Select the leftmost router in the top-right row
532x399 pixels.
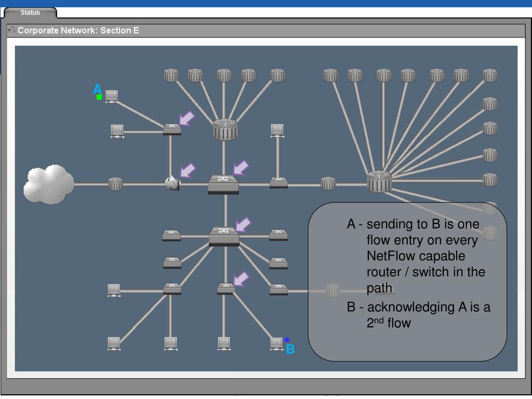(x=330, y=75)
